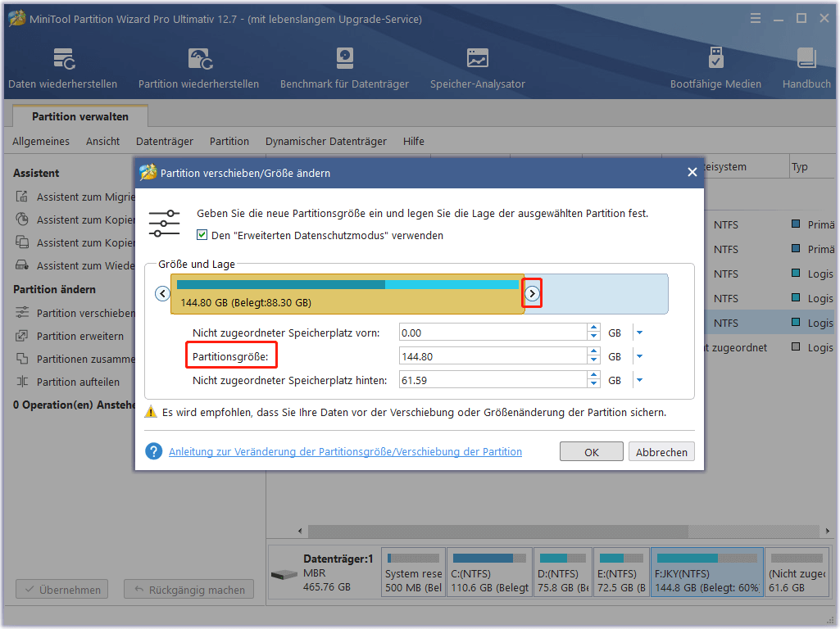Decrease Partitionsgröße with down arrow
Viewport: 840px width, 629px height.
coord(593,361)
